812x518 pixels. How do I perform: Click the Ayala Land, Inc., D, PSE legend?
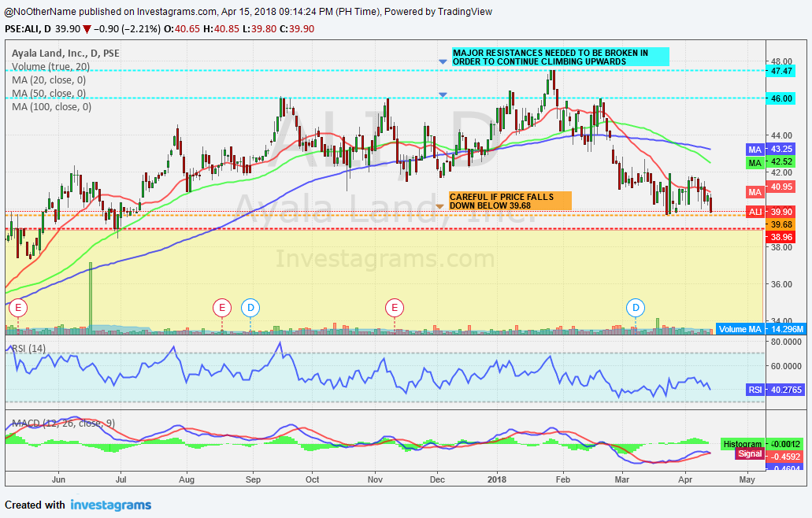pyautogui.click(x=66, y=54)
